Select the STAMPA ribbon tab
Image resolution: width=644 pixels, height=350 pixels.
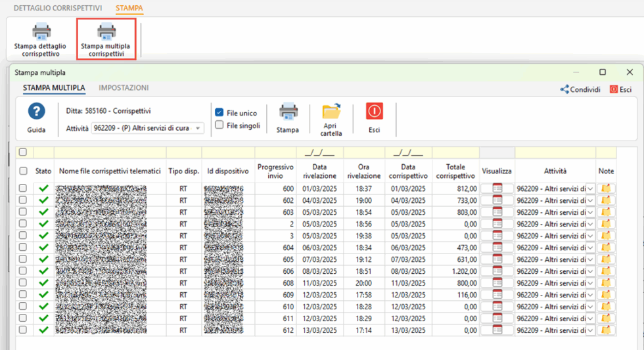click(x=129, y=8)
